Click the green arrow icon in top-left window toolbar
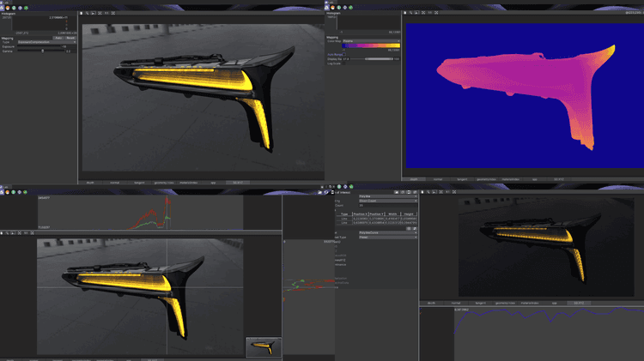The width and height of the screenshot is (644, 361). tap(27, 8)
